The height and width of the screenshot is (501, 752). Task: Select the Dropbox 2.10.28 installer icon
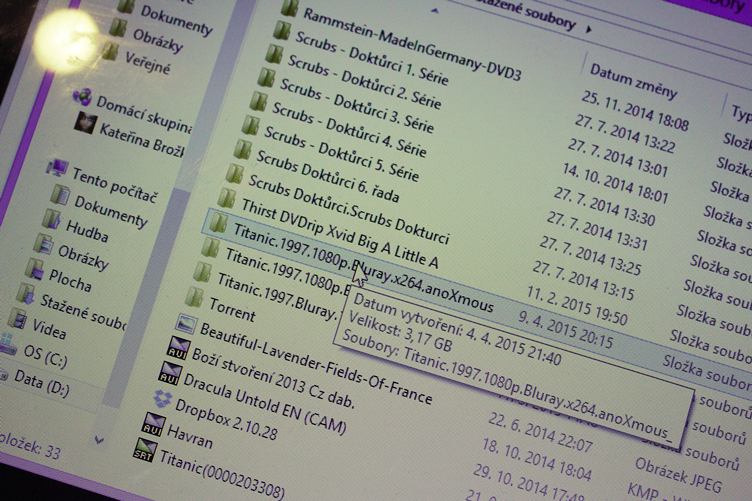(x=163, y=398)
